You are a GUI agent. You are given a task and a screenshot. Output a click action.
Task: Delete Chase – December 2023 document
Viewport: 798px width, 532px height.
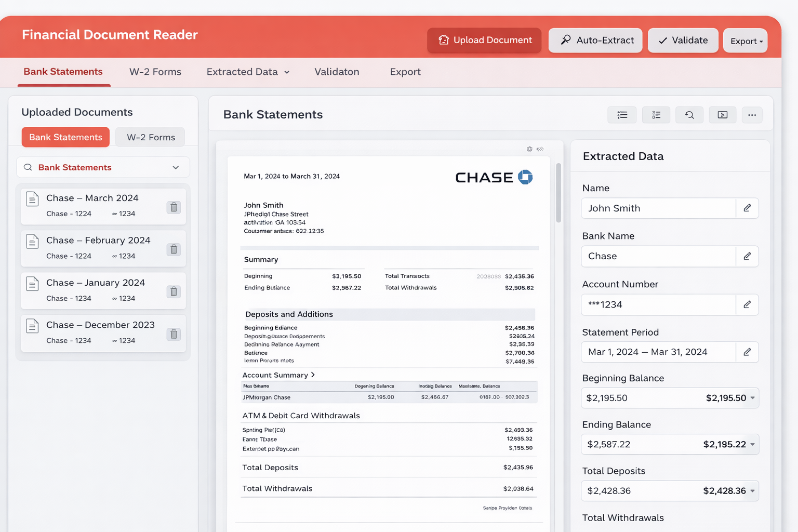pyautogui.click(x=174, y=334)
